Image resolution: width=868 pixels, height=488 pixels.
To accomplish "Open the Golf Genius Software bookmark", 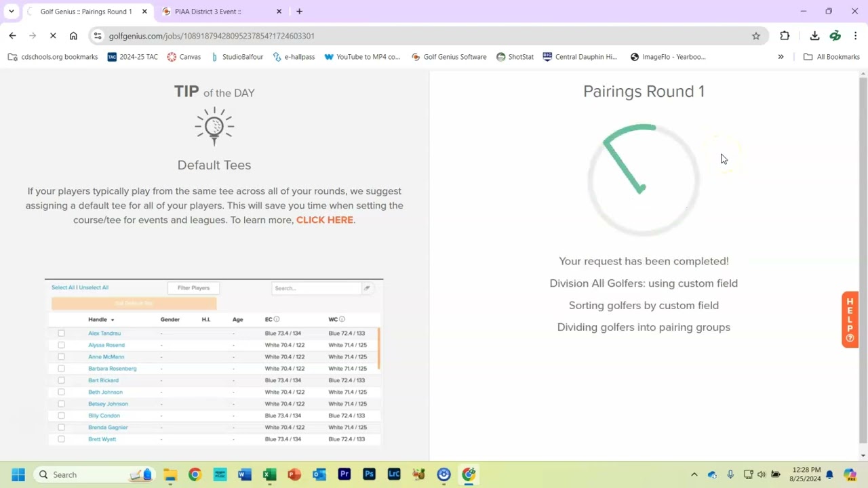I will click(x=449, y=57).
